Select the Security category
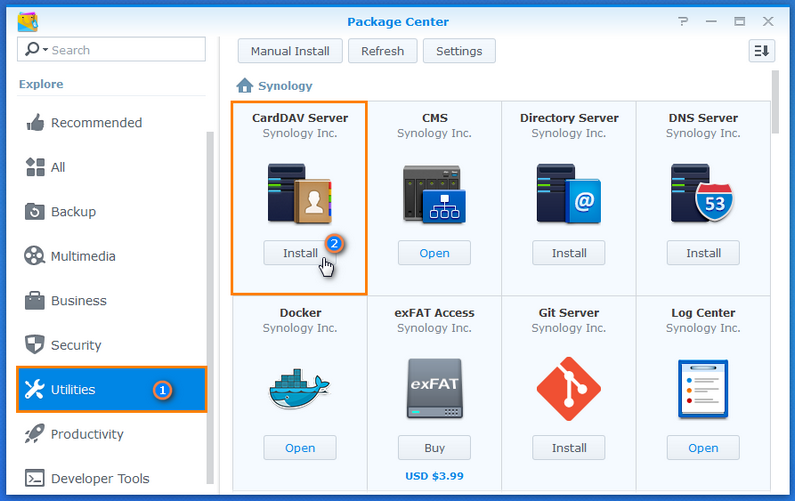 coord(112,345)
